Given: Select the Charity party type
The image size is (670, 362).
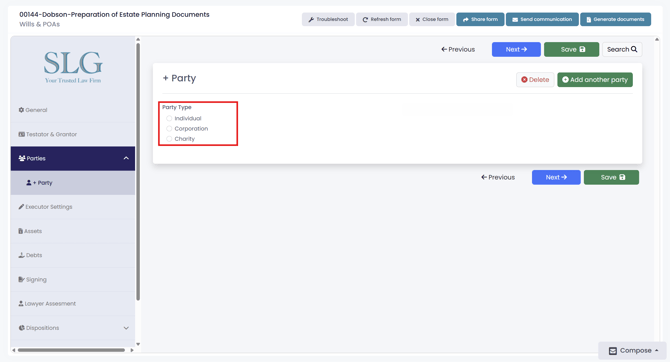Looking at the screenshot, I should (169, 139).
